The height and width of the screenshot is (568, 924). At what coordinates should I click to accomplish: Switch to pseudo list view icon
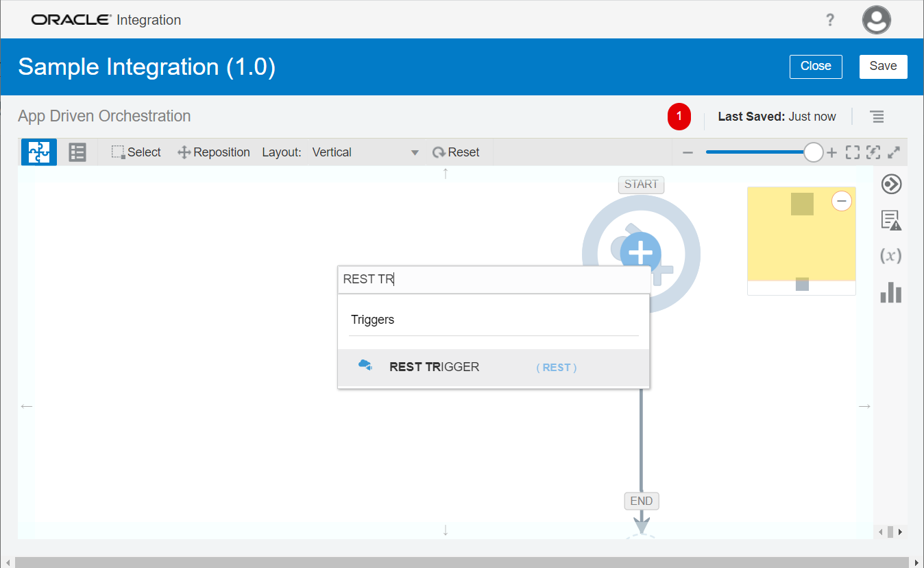(x=77, y=152)
